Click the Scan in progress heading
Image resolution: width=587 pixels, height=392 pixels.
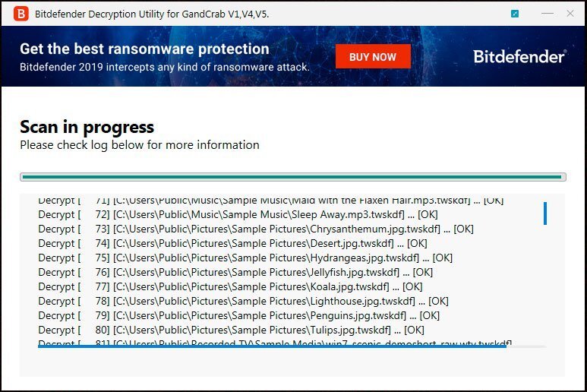[x=87, y=128]
